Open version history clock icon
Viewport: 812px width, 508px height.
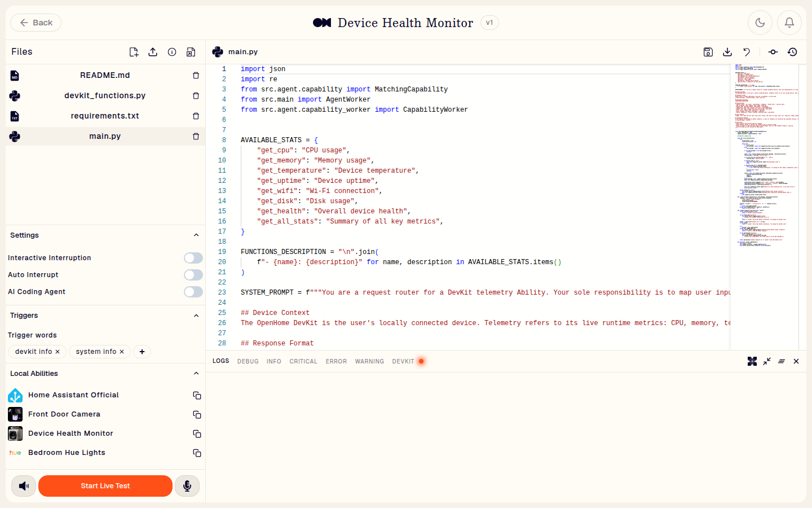pos(792,52)
